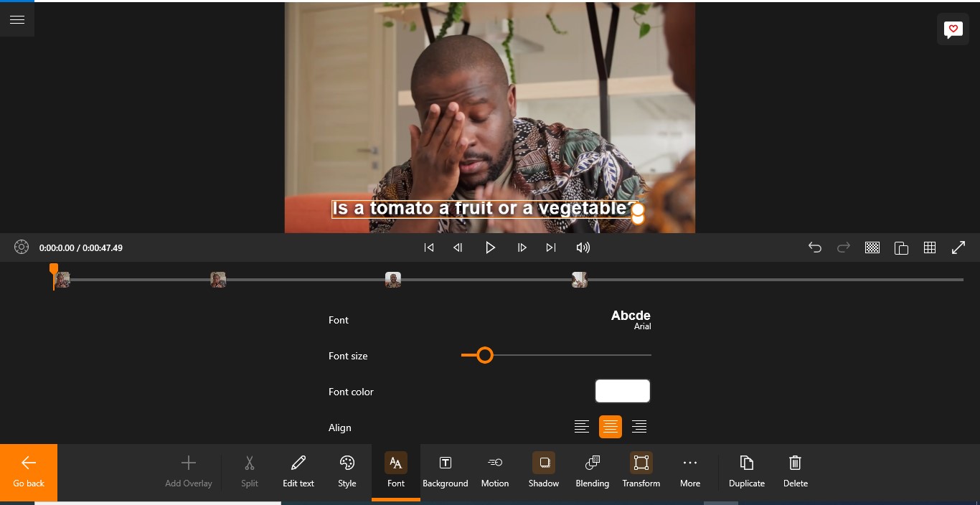Open the Shadow settings
Viewport: 980px width, 505px height.
[x=543, y=471]
